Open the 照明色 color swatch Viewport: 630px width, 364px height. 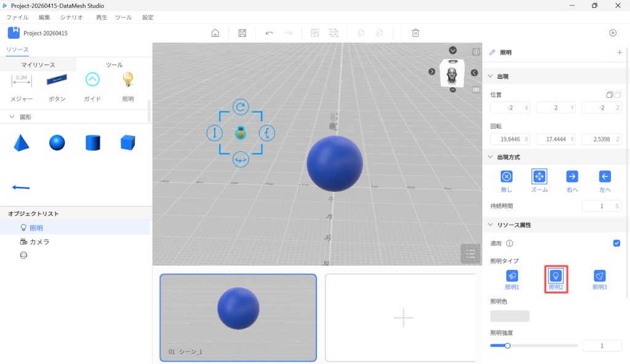[509, 316]
